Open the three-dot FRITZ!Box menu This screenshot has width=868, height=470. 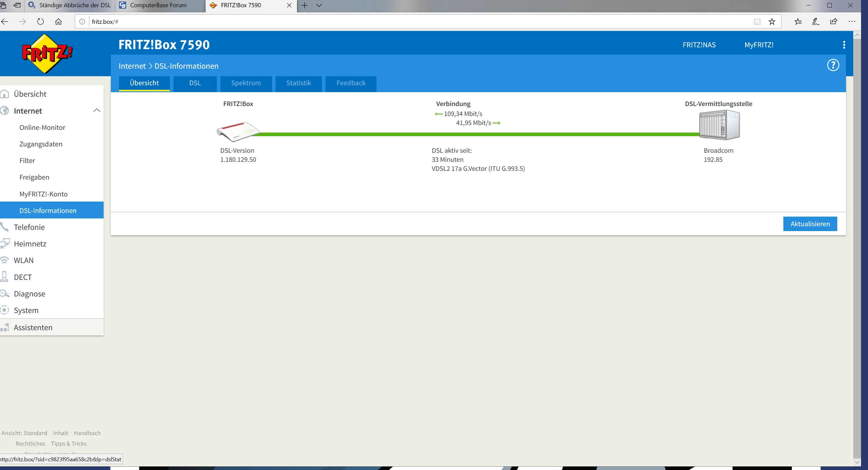(844, 45)
